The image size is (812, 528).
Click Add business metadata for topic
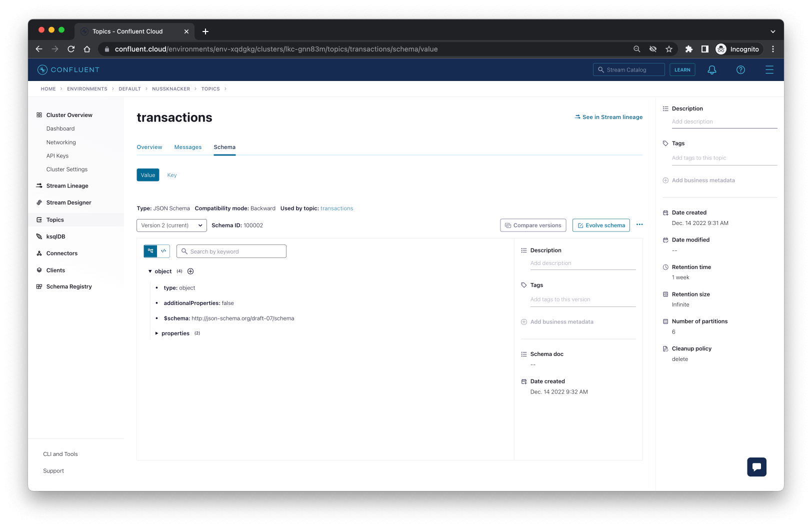point(698,180)
